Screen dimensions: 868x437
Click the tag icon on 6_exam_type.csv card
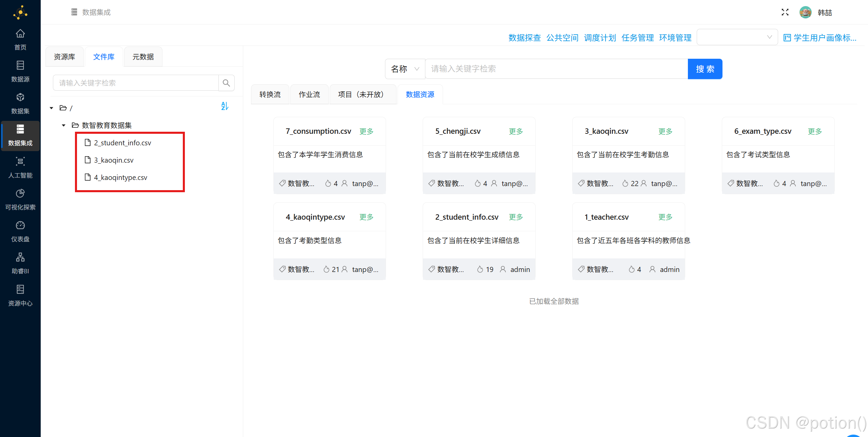(x=730, y=183)
